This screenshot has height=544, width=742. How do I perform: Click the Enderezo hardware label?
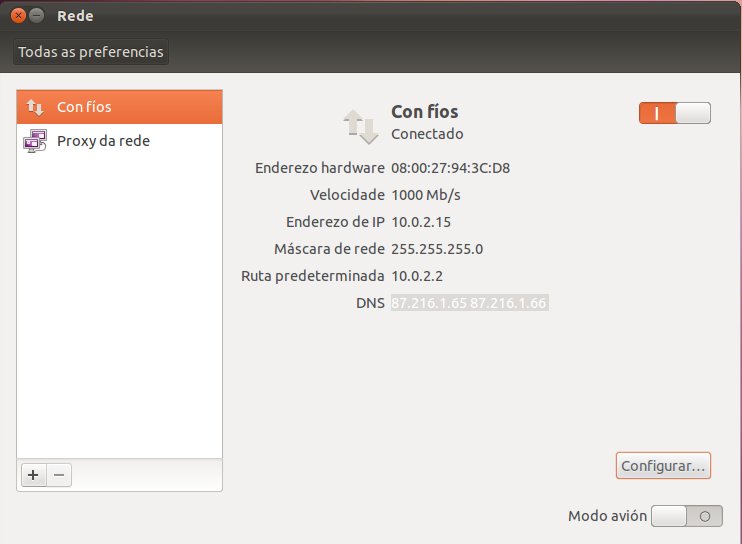pos(320,168)
